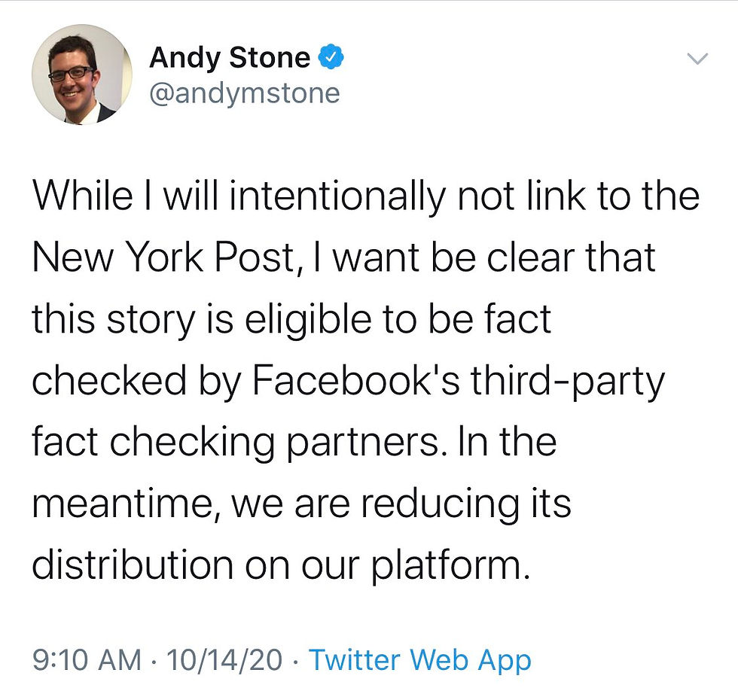738x700 pixels.
Task: Click the blue verified badge icon
Action: 332,58
